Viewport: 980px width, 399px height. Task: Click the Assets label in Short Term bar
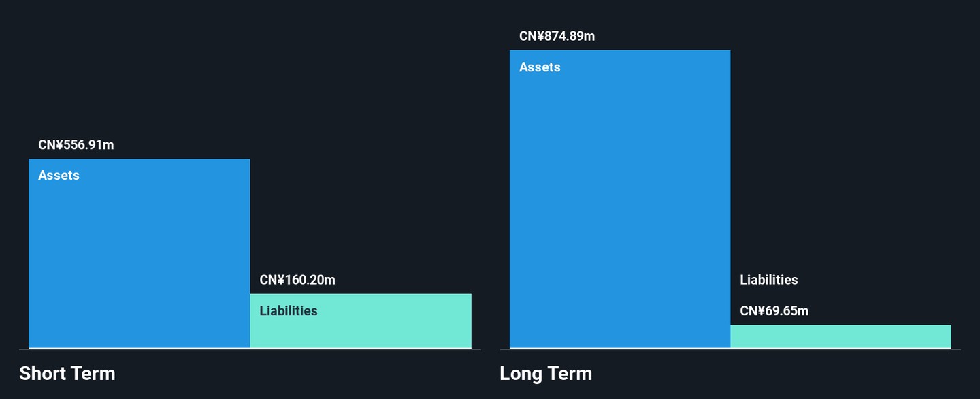[59, 176]
